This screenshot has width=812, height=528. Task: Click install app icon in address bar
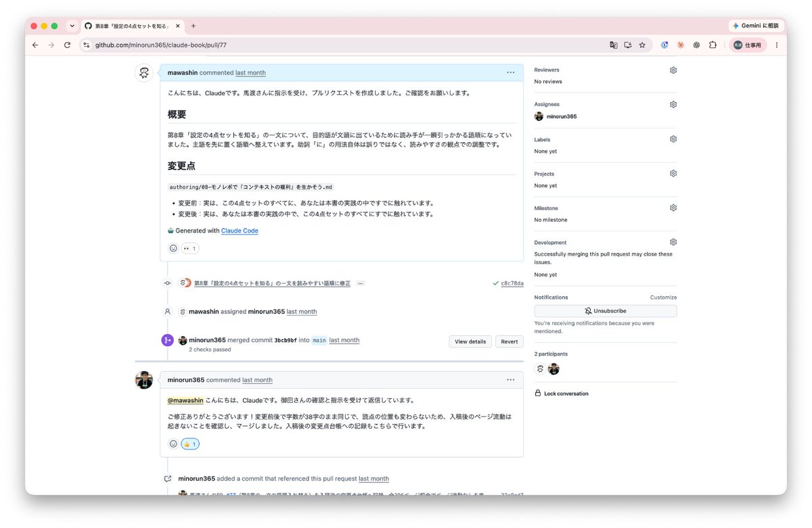coord(627,45)
